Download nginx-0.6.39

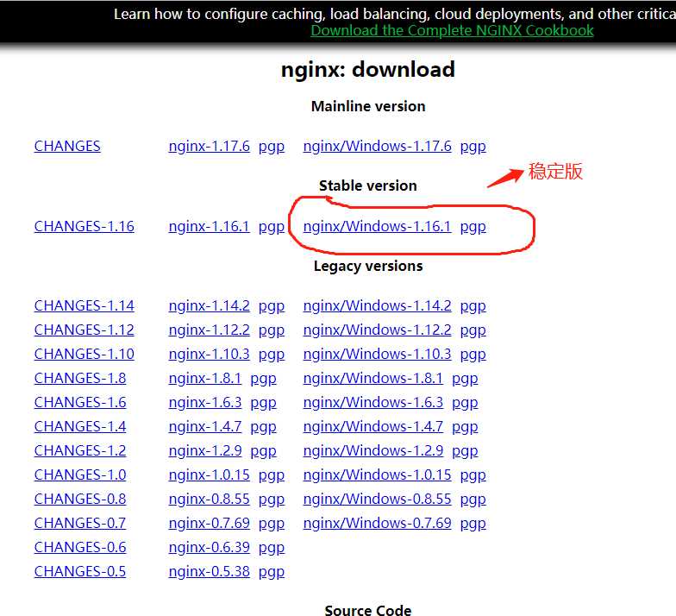(209, 547)
